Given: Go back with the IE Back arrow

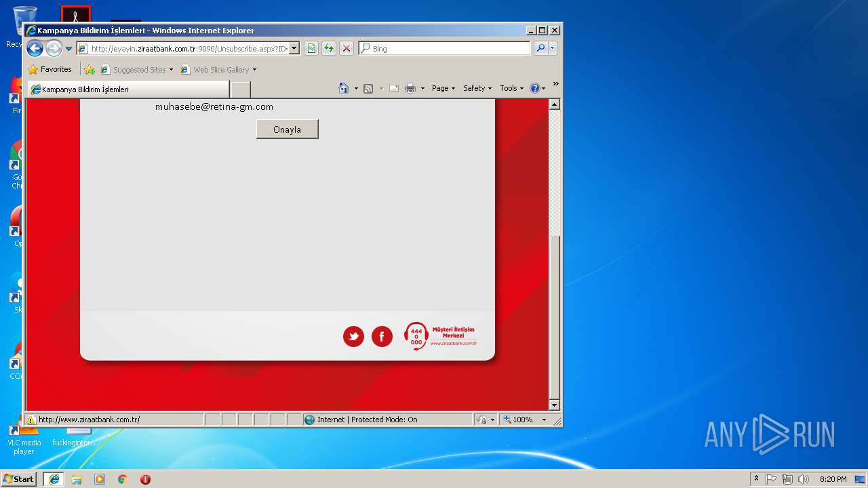Looking at the screenshot, I should [35, 48].
